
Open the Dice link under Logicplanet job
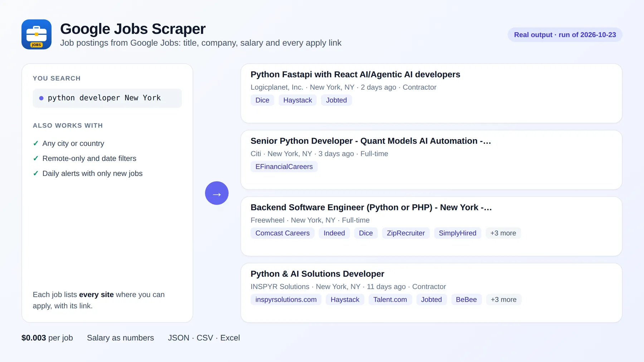point(262,100)
